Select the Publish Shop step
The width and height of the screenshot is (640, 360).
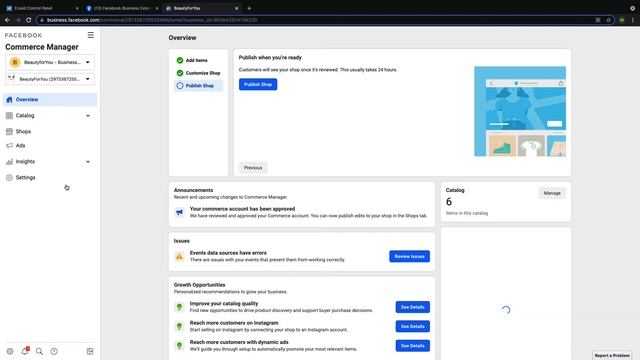click(198, 86)
